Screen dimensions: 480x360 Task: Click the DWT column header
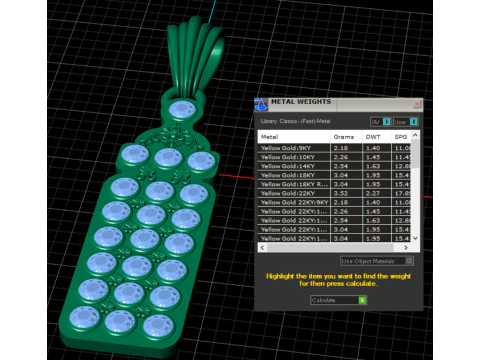[x=377, y=137]
